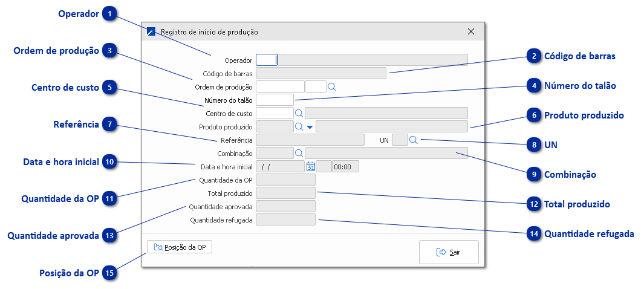Screen dimensions: 644x289
Task: Open the calendar date picker icon
Action: pyautogui.click(x=310, y=166)
